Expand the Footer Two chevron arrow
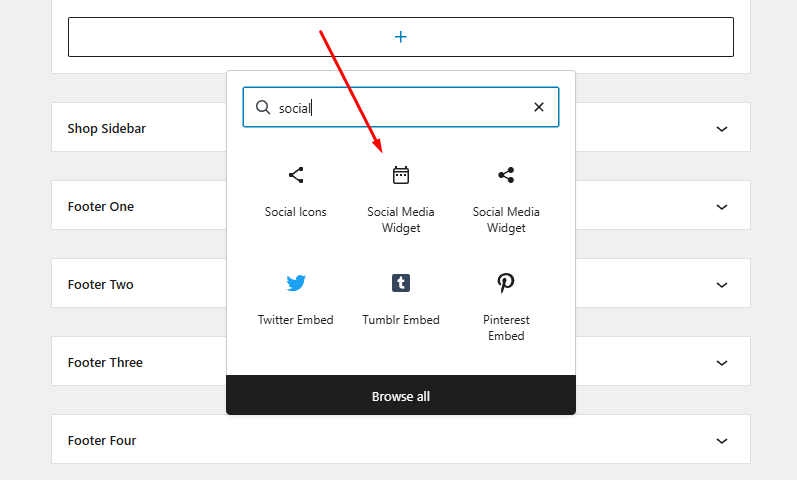Image resolution: width=797 pixels, height=480 pixels. [x=722, y=285]
